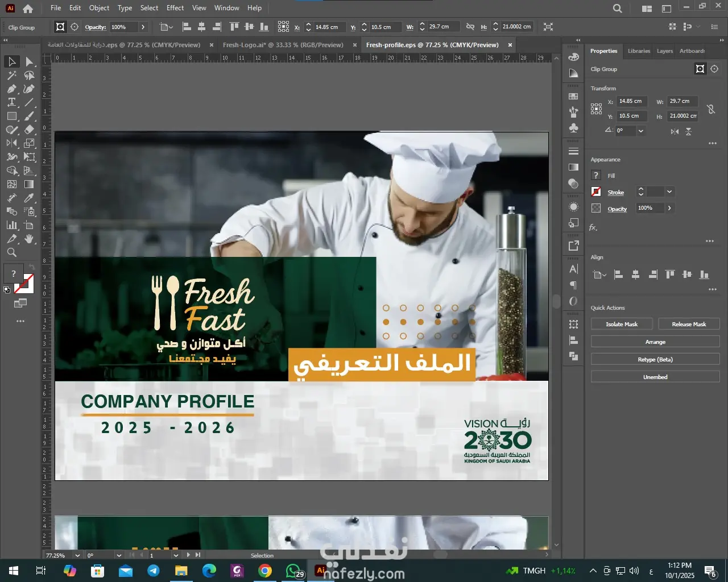Image resolution: width=728 pixels, height=582 pixels.
Task: Click vertical align top in control bar
Action: pos(234,27)
